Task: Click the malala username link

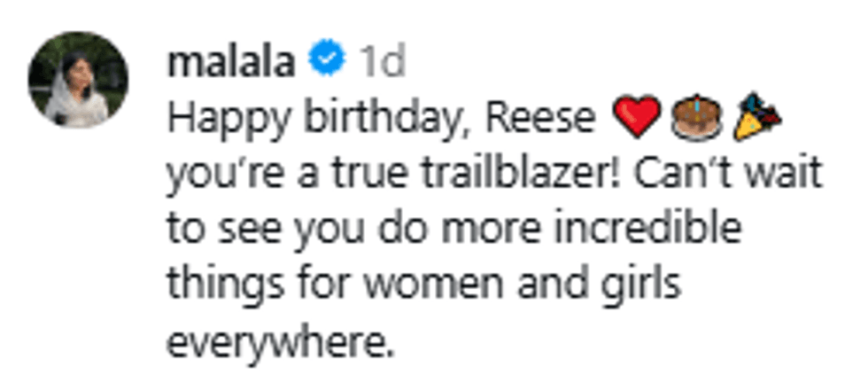Action: click(229, 62)
